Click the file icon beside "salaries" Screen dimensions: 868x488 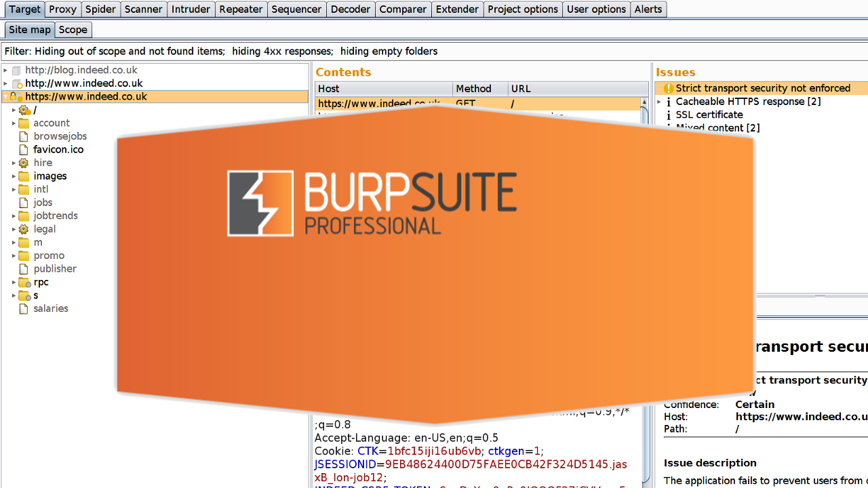tap(24, 308)
